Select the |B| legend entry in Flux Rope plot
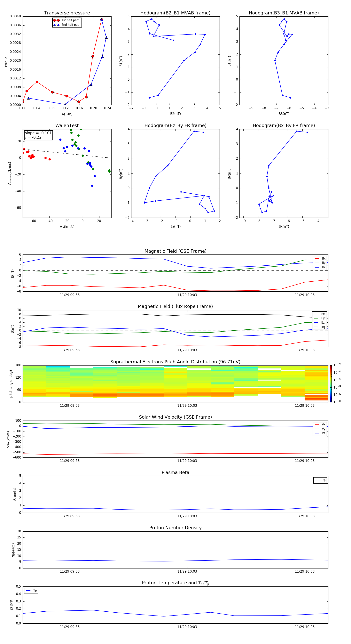Viewport: 351px width, 644px height. coord(320,327)
